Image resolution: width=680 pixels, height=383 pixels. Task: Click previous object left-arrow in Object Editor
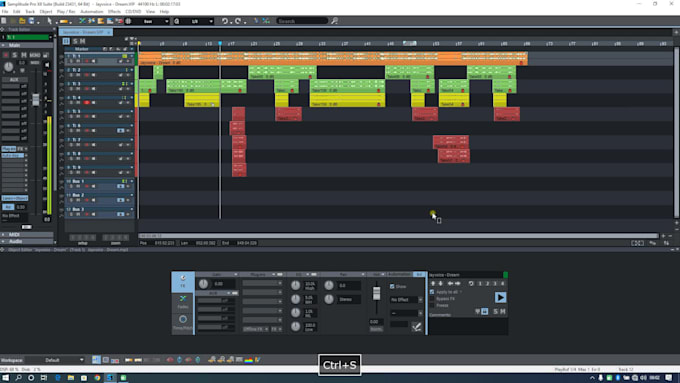(450, 283)
